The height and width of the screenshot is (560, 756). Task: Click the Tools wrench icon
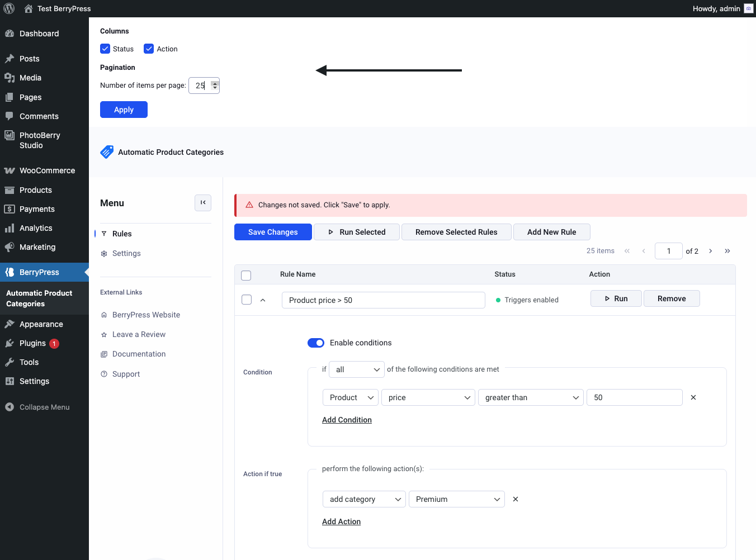(x=10, y=362)
